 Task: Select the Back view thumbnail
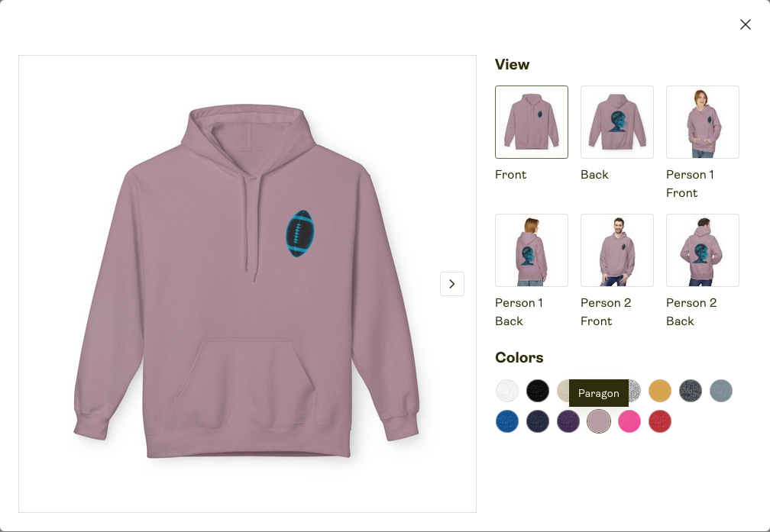tap(616, 122)
